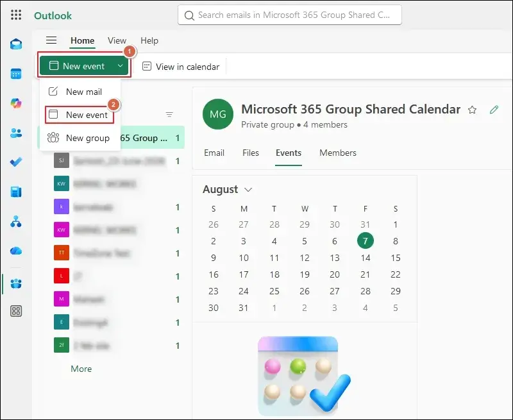Screen dimensions: 513x420
Task: Open the org chart icon in sidebar
Action: click(x=16, y=221)
